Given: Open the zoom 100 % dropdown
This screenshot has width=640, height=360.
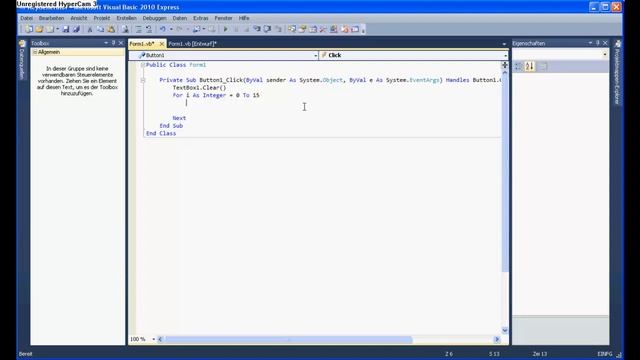Looking at the screenshot, I should [153, 339].
